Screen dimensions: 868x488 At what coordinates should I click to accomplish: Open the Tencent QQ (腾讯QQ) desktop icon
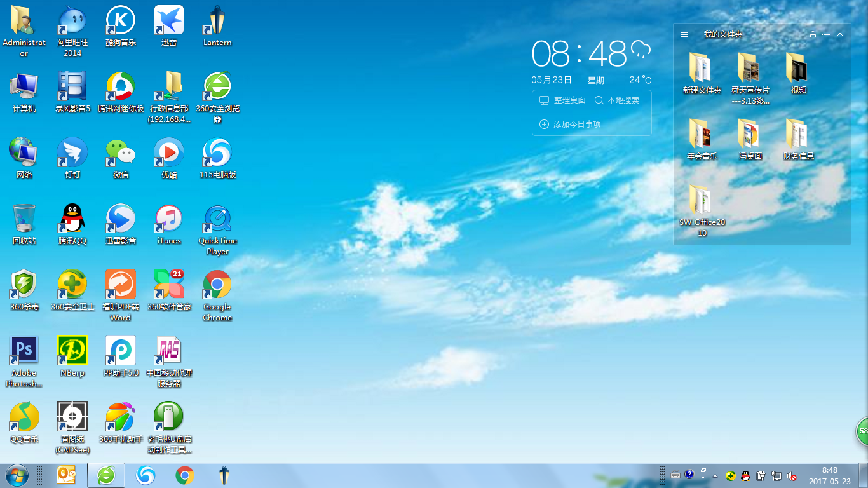tap(72, 219)
